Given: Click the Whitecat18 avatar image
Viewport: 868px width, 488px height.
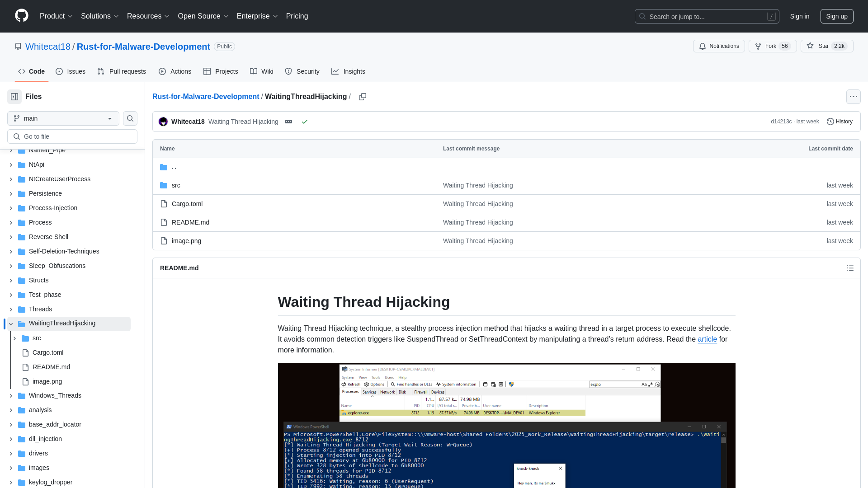Looking at the screenshot, I should 163,122.
